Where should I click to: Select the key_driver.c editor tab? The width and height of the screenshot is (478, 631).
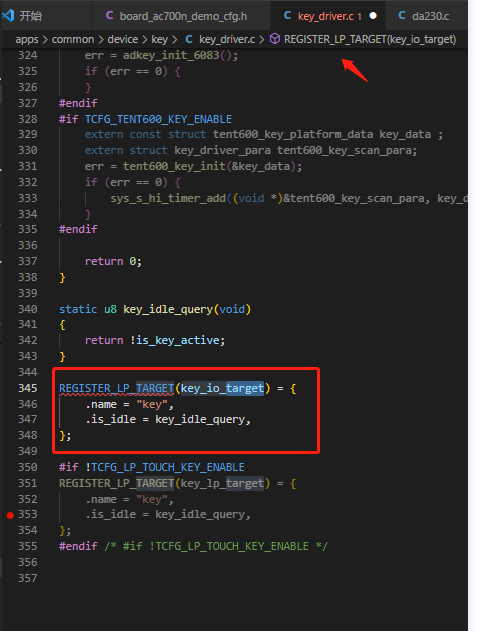(x=329, y=16)
